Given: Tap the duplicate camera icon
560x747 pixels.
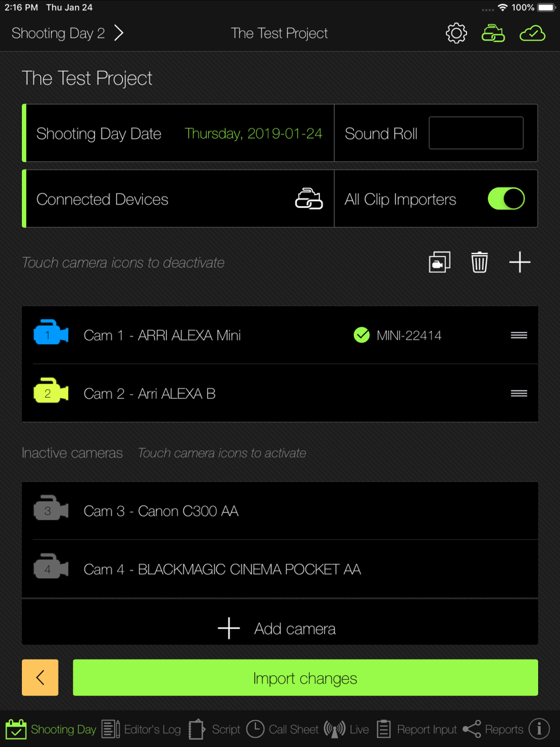Looking at the screenshot, I should click(x=440, y=262).
